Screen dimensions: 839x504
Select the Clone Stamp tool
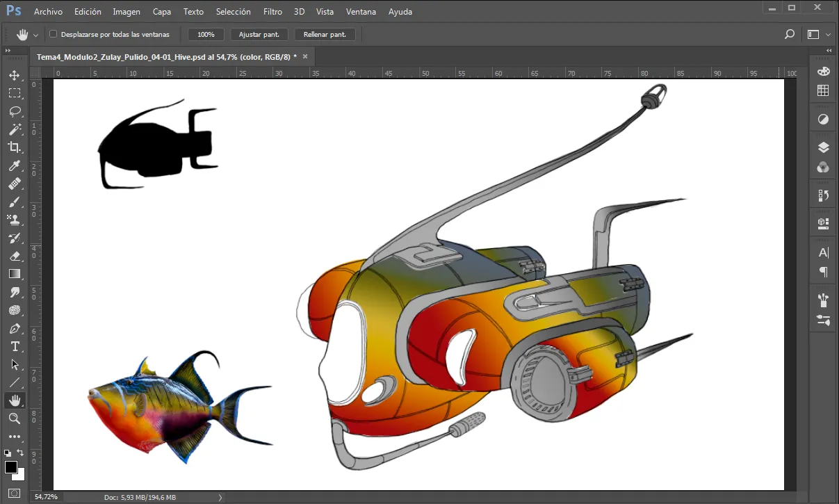[15, 220]
